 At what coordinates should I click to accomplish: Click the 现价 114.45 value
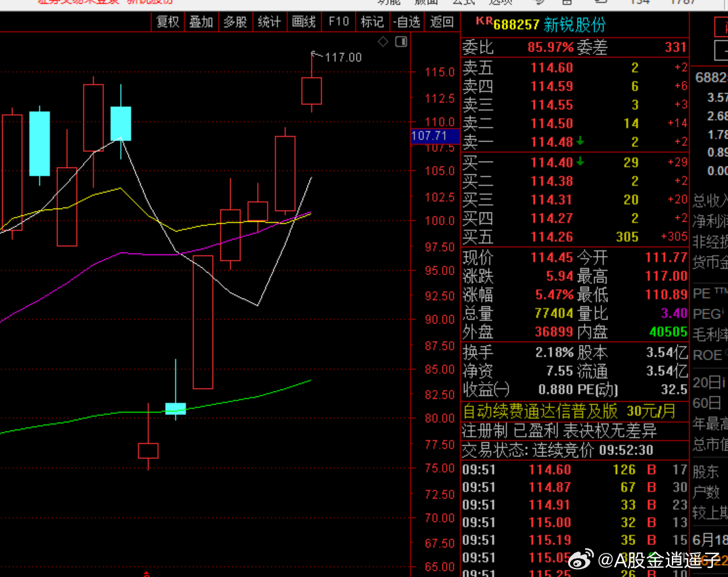click(552, 258)
